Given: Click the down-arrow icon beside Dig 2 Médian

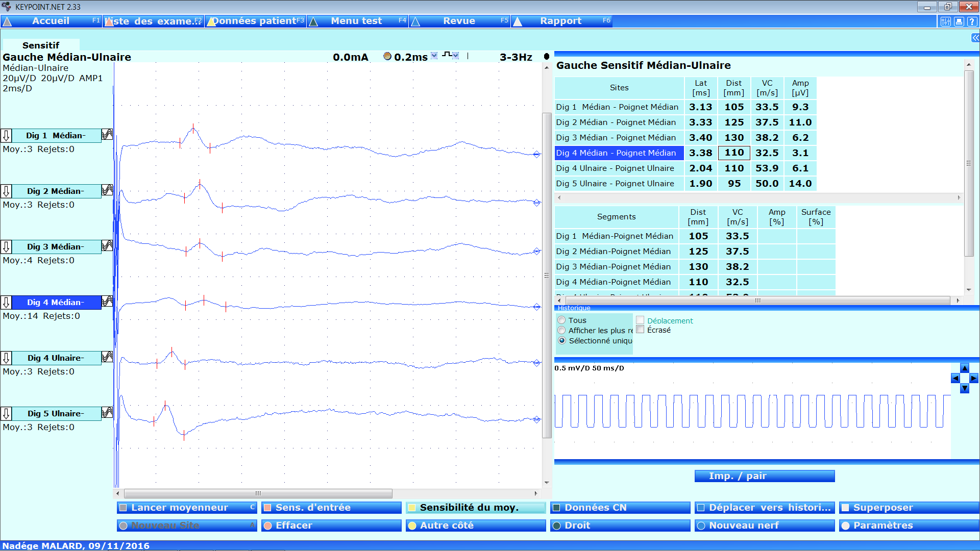Looking at the screenshot, I should pos(6,191).
